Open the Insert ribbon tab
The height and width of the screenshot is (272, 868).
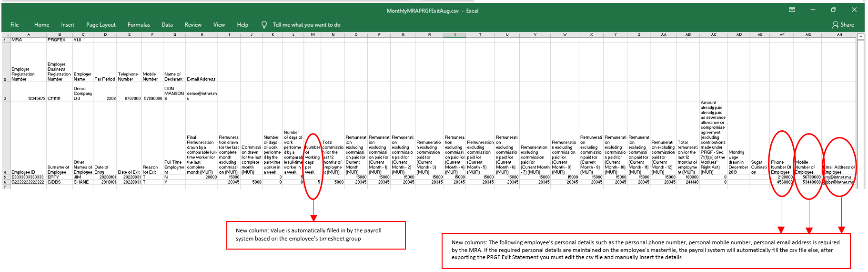(x=68, y=25)
